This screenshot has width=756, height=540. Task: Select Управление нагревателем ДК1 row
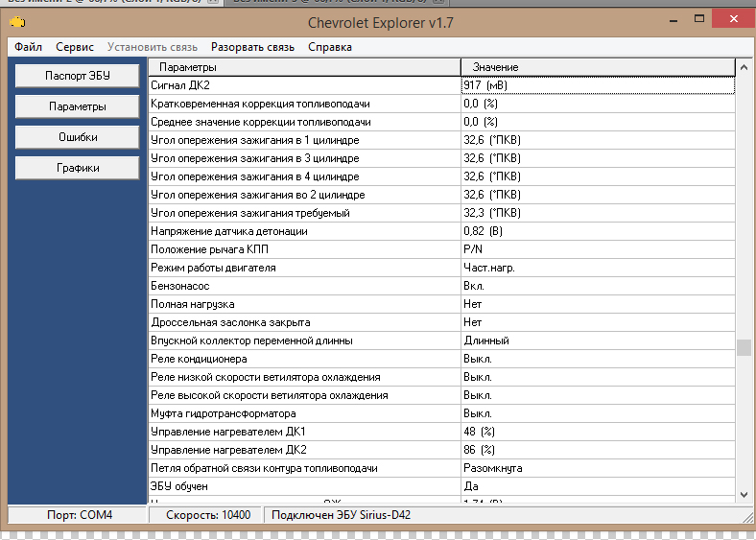(x=441, y=432)
